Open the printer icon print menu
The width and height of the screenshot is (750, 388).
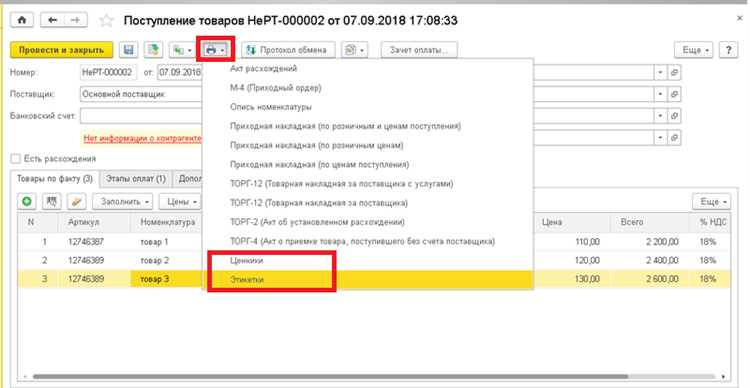(215, 50)
